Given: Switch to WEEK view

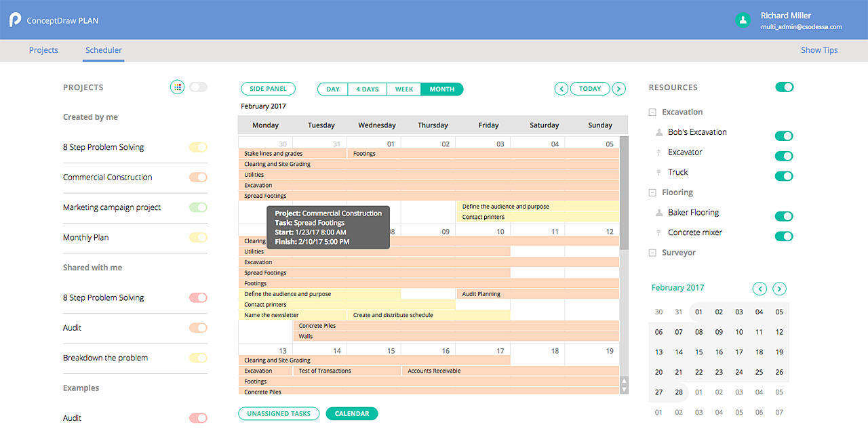Looking at the screenshot, I should tap(404, 89).
